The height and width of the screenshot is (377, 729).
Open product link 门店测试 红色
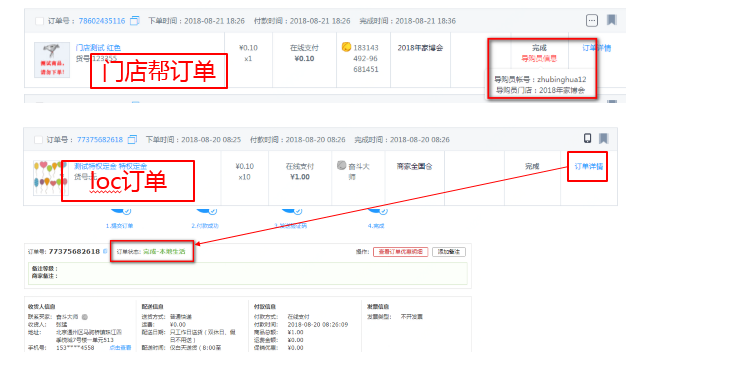pos(98,47)
